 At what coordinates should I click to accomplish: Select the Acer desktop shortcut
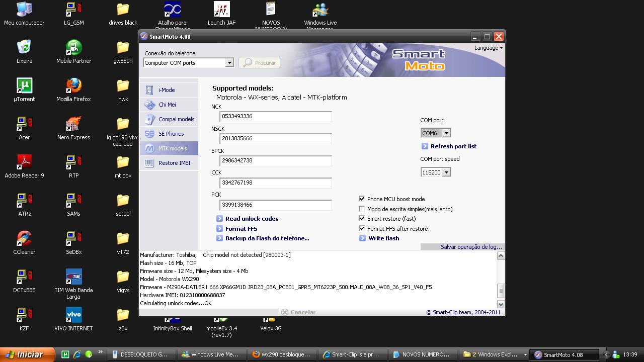[x=24, y=128]
